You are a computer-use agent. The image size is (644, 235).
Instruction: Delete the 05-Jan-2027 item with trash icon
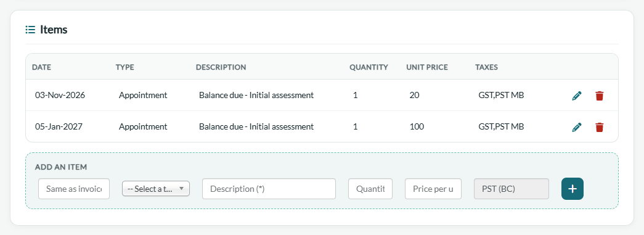[x=599, y=127]
